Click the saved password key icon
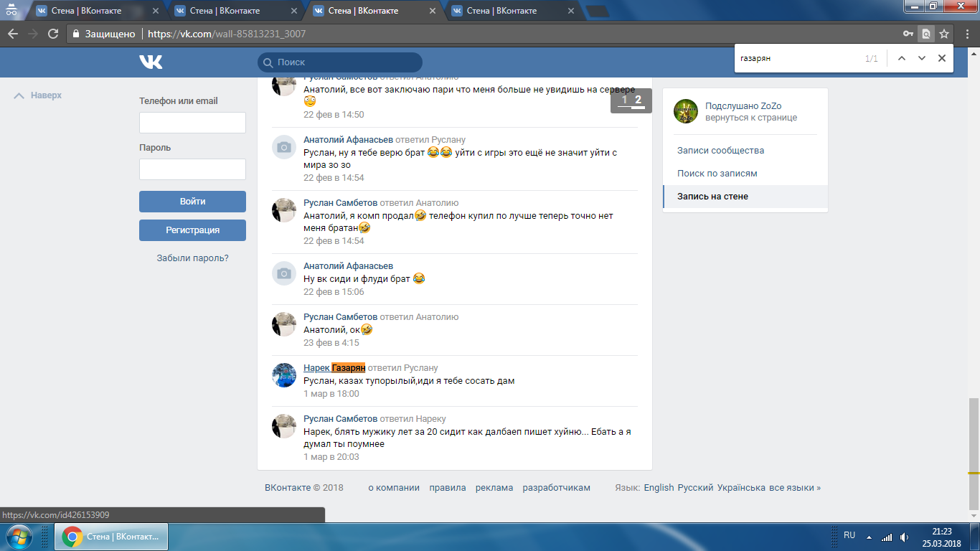This screenshot has width=980, height=551. (x=908, y=34)
